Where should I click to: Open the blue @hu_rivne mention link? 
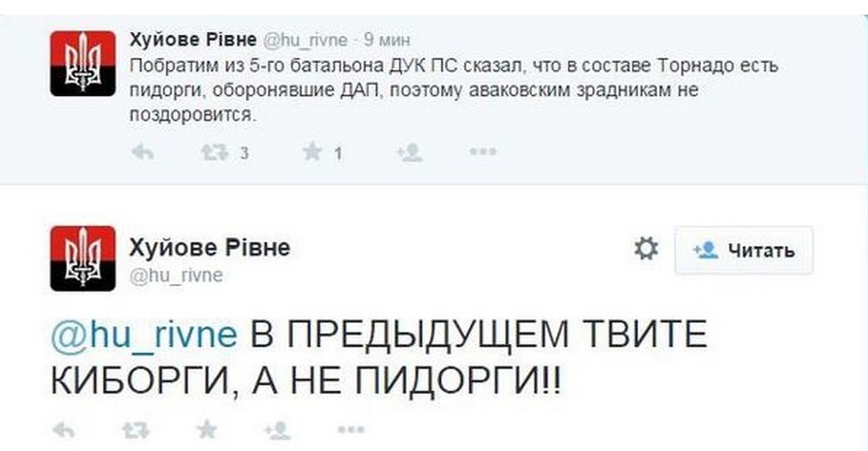[143, 335]
